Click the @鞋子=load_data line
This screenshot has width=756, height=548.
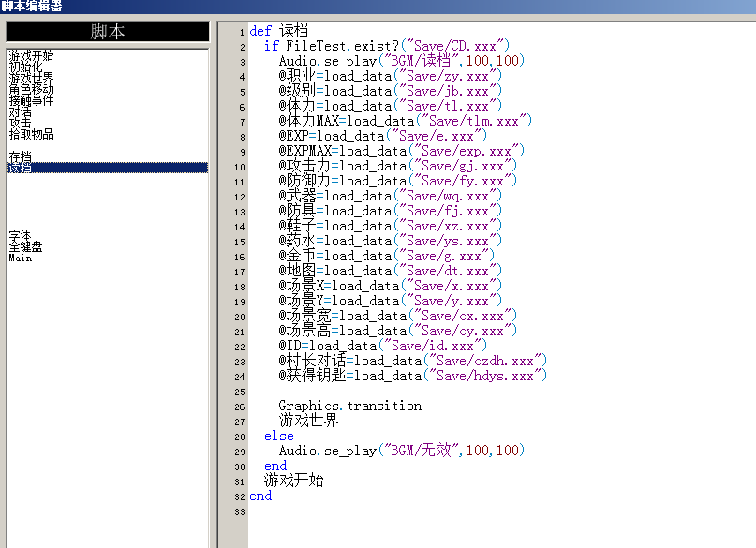click(x=390, y=226)
